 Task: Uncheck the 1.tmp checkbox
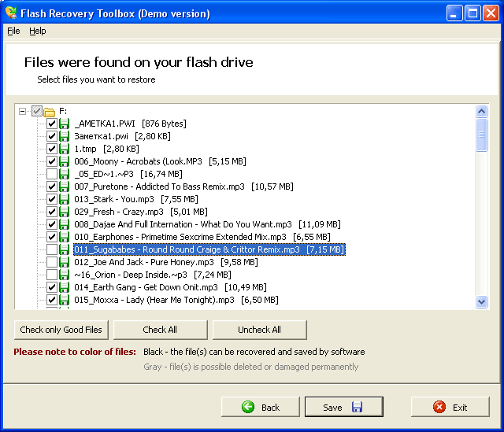pos(52,149)
